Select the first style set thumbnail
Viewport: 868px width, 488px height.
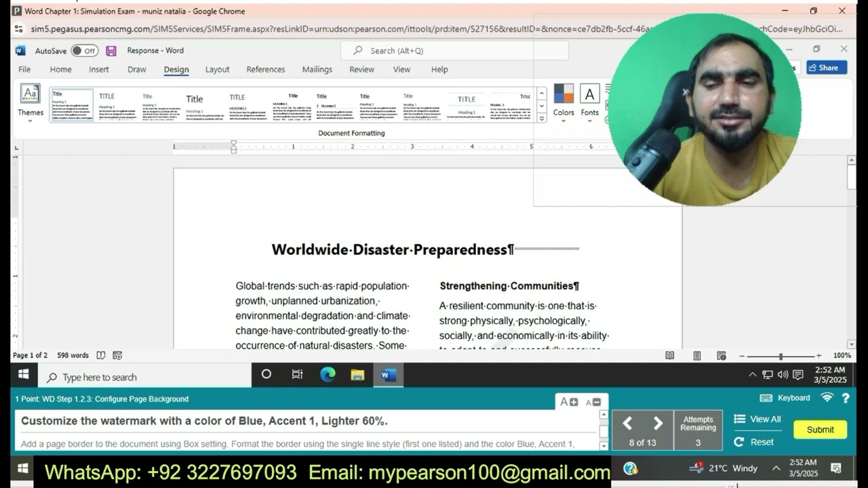(x=72, y=104)
